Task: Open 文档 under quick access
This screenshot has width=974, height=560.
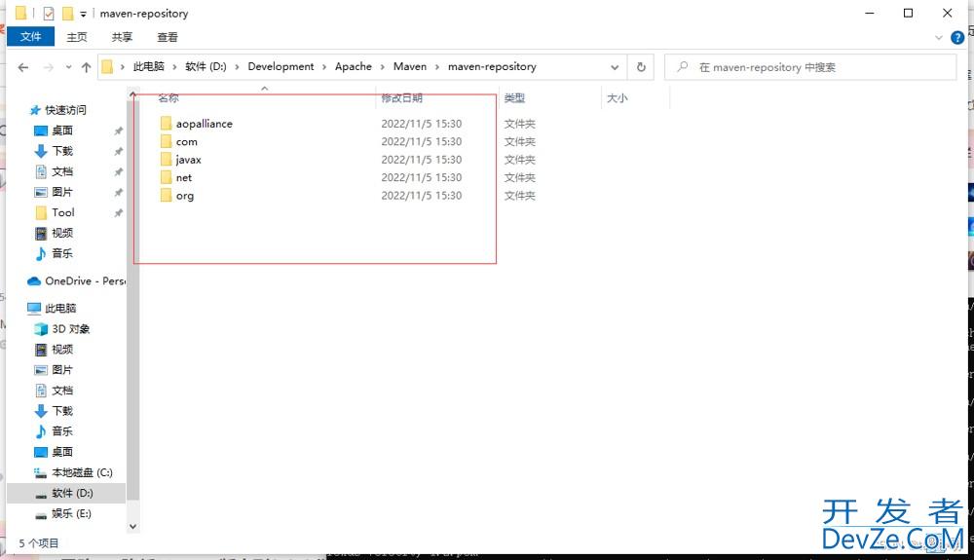Action: [x=62, y=171]
